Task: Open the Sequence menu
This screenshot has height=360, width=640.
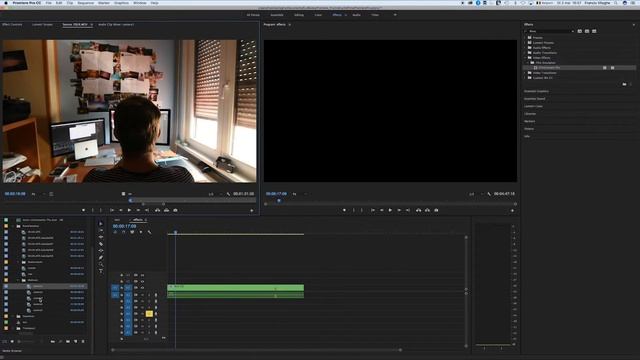Action: point(86,3)
